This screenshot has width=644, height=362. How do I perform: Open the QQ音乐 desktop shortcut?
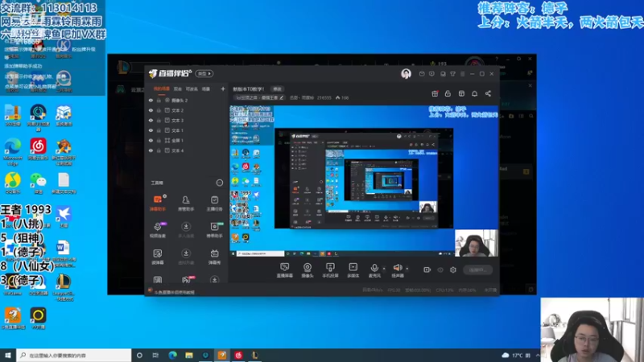tap(13, 183)
